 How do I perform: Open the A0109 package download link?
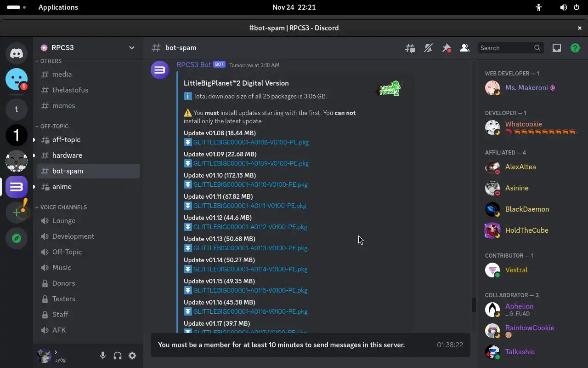[x=251, y=163]
